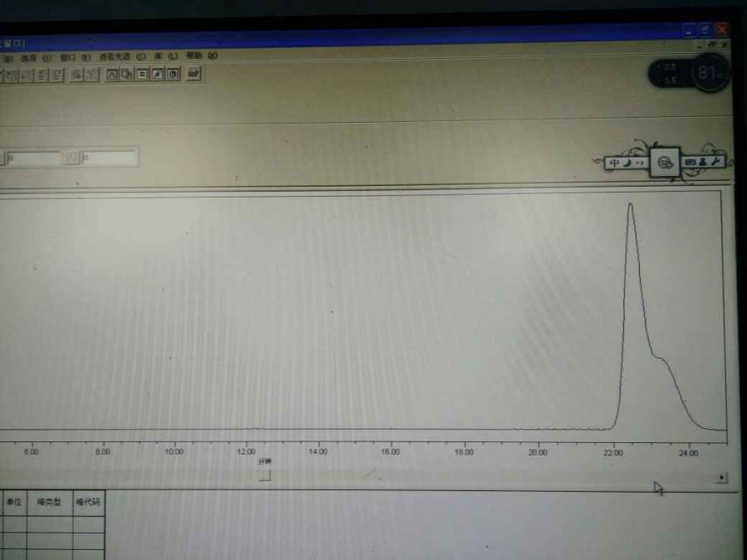Click the 20.00 label on the time axis
Image resolution: width=747 pixels, height=560 pixels.
click(x=537, y=452)
